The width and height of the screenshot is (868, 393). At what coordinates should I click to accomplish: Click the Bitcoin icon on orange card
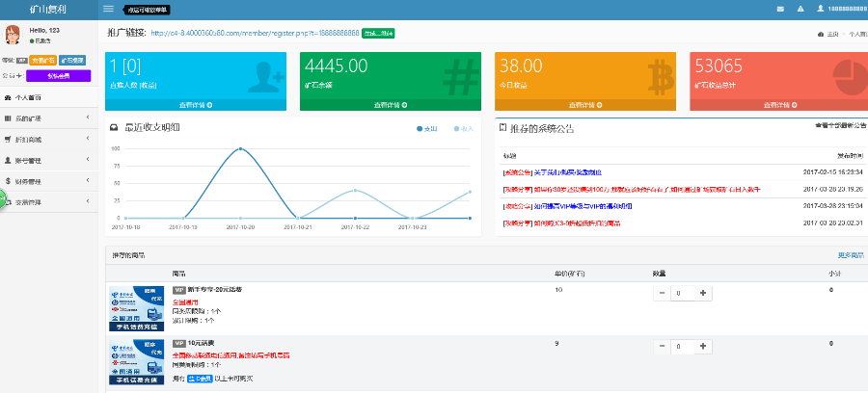661,75
